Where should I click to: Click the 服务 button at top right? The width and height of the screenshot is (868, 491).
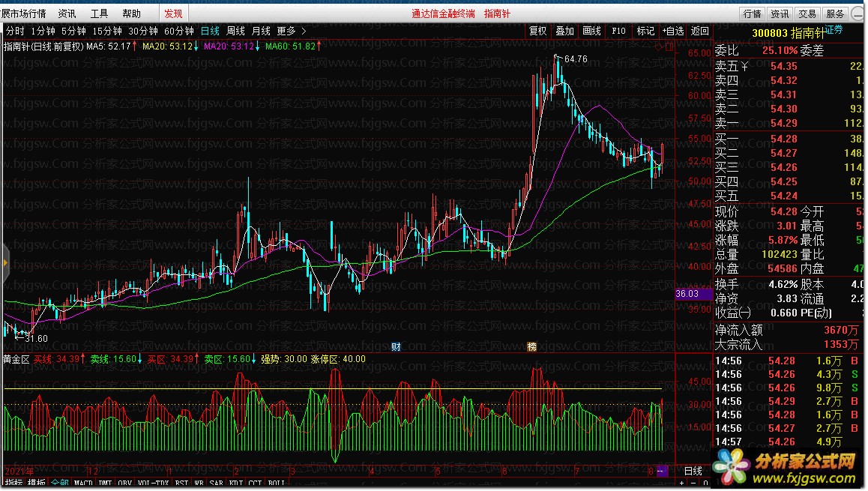tap(835, 13)
